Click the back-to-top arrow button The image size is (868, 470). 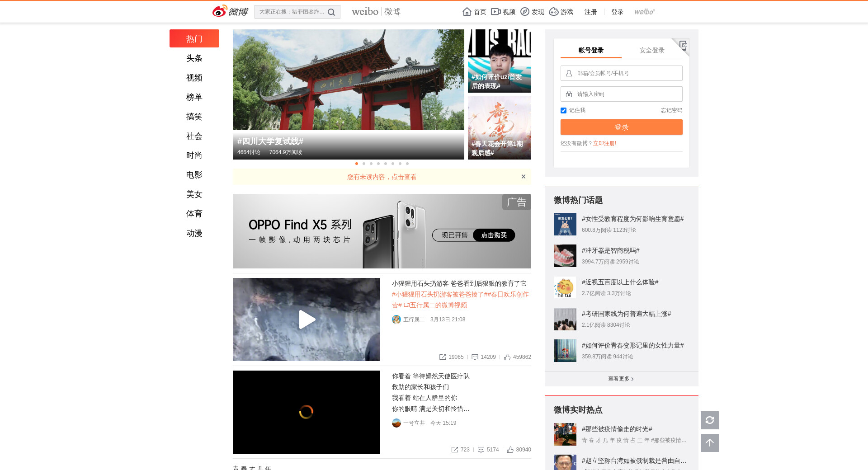pyautogui.click(x=709, y=443)
